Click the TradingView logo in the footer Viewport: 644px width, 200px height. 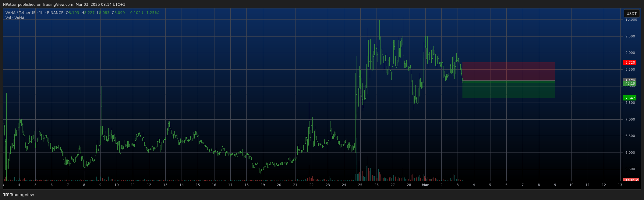pyautogui.click(x=19, y=195)
